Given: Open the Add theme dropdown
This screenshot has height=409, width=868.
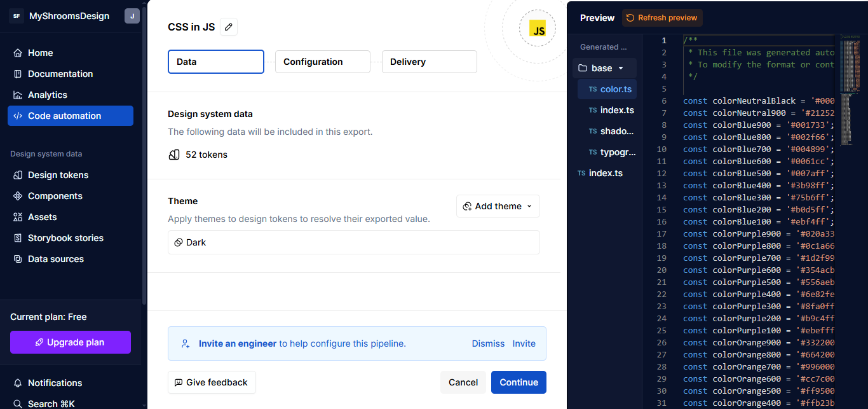Looking at the screenshot, I should [x=498, y=206].
